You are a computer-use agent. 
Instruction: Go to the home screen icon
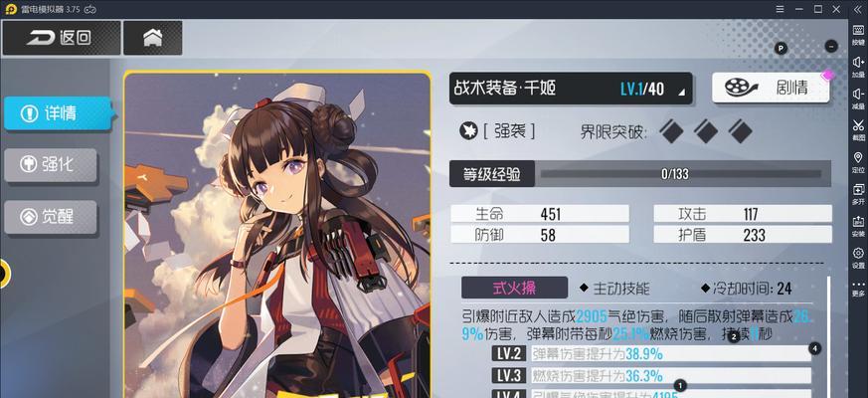pos(153,38)
